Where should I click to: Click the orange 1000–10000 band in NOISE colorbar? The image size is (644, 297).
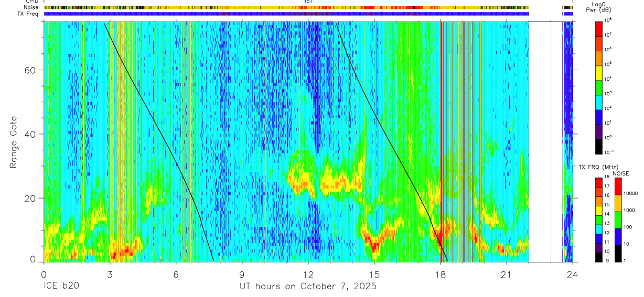(617, 203)
